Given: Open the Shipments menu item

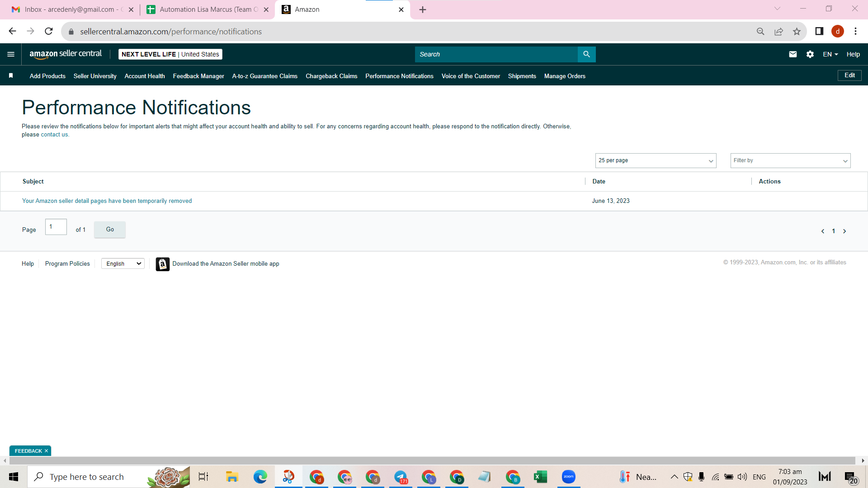Looking at the screenshot, I should [x=522, y=76].
